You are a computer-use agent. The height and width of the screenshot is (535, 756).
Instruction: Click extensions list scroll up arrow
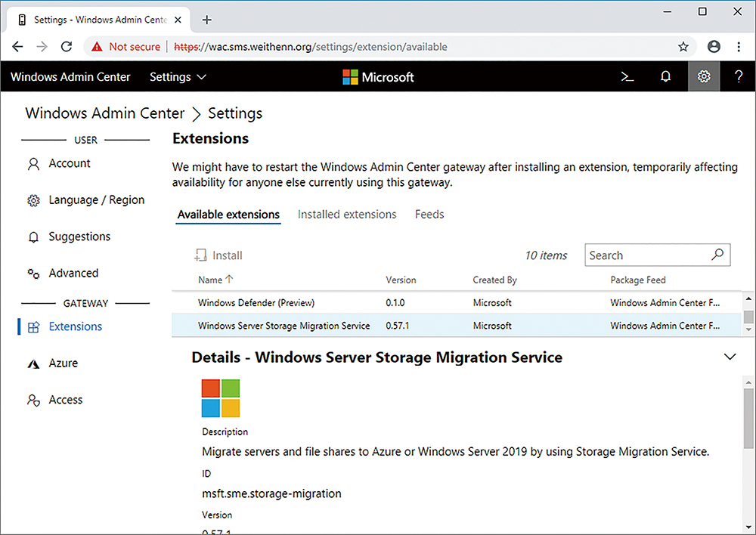pyautogui.click(x=748, y=298)
